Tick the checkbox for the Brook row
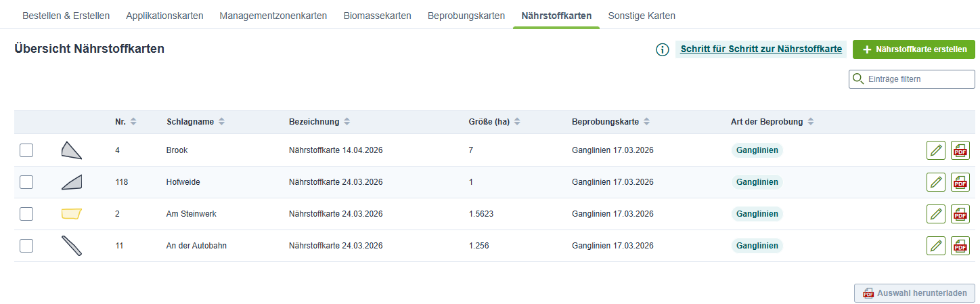This screenshot has width=980, height=304. [x=26, y=150]
